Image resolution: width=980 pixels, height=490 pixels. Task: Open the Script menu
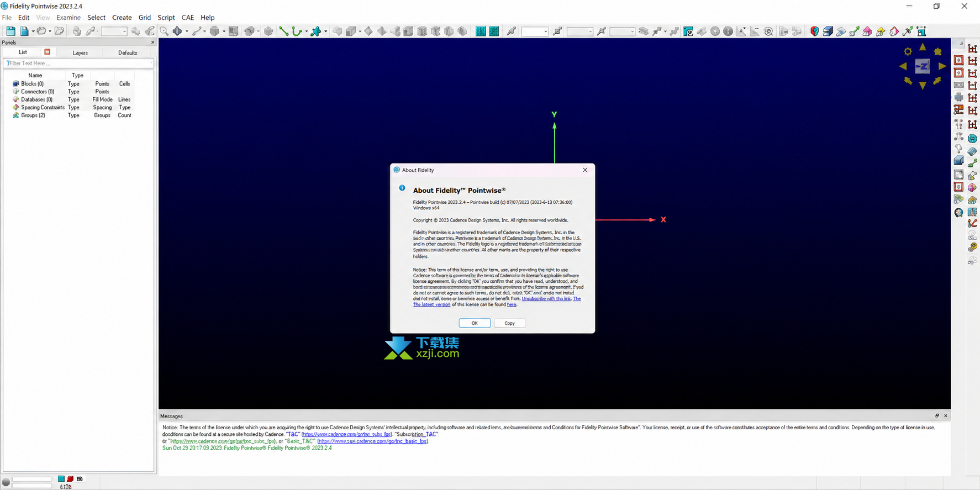click(x=166, y=18)
